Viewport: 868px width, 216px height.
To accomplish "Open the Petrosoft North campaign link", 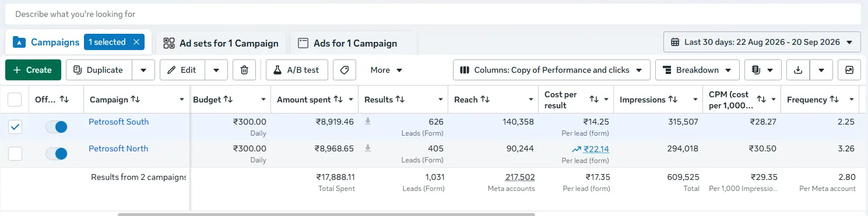I will click(x=118, y=148).
